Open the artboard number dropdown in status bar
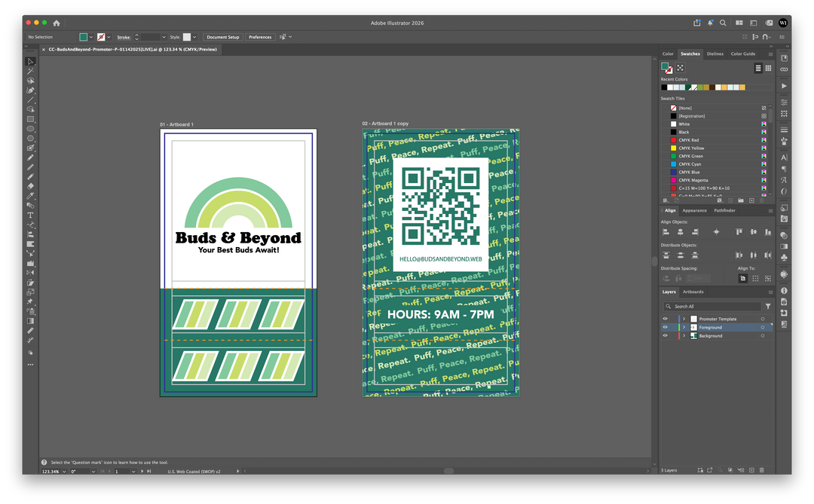This screenshot has width=814, height=504. tap(133, 472)
